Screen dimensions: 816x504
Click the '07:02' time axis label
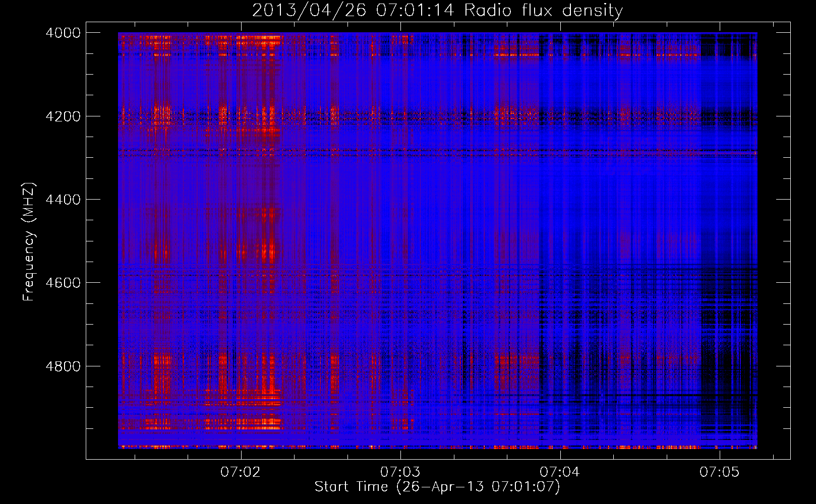tap(241, 472)
